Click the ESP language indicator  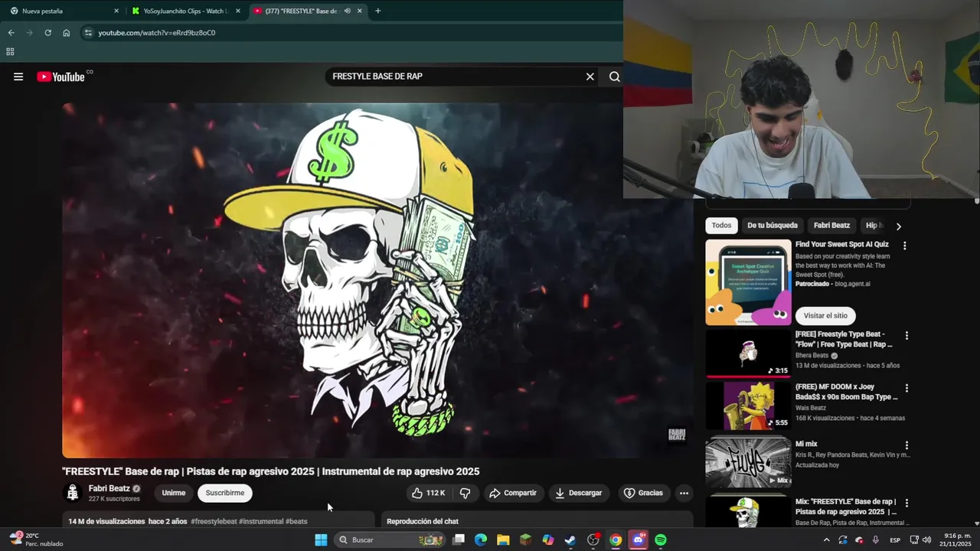pos(895,540)
